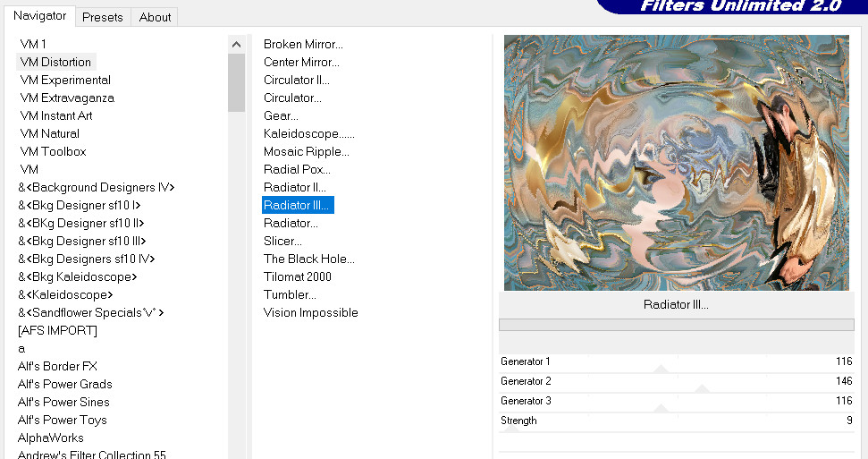Select the category named a
868x459 pixels.
(x=21, y=348)
